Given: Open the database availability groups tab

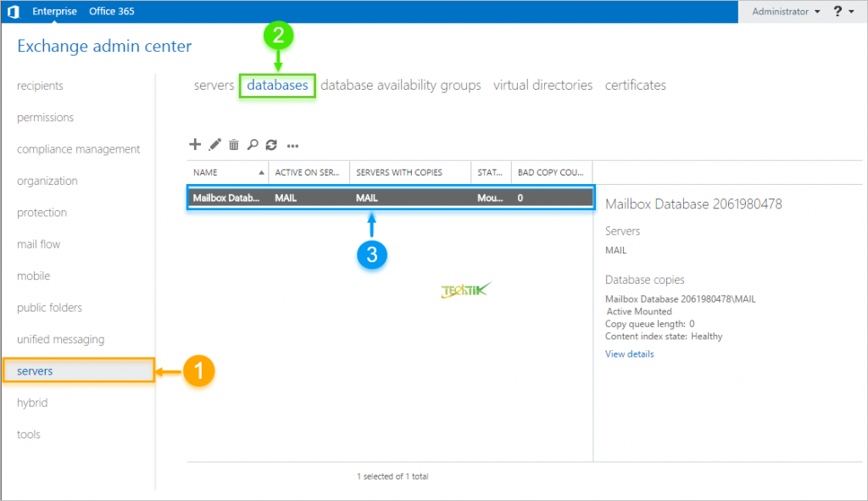Looking at the screenshot, I should [401, 86].
